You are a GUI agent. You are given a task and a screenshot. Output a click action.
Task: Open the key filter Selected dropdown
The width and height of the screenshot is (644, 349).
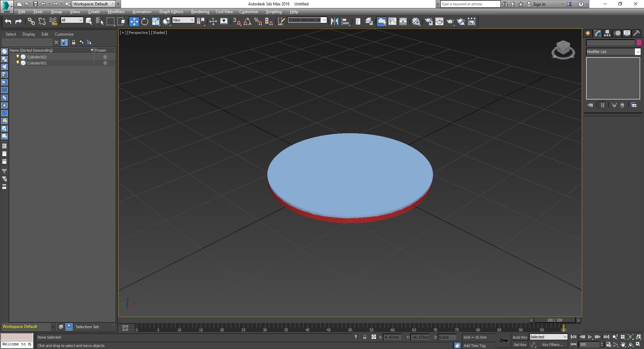tap(548, 337)
